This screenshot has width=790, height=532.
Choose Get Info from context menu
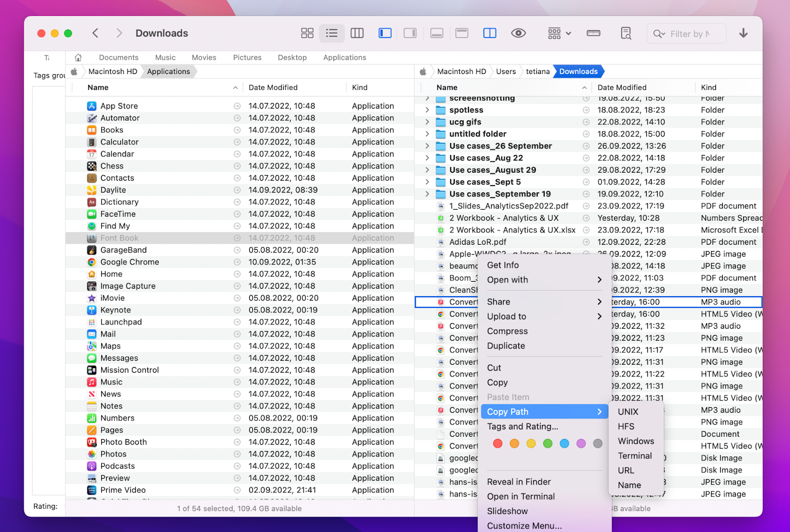coord(544,265)
